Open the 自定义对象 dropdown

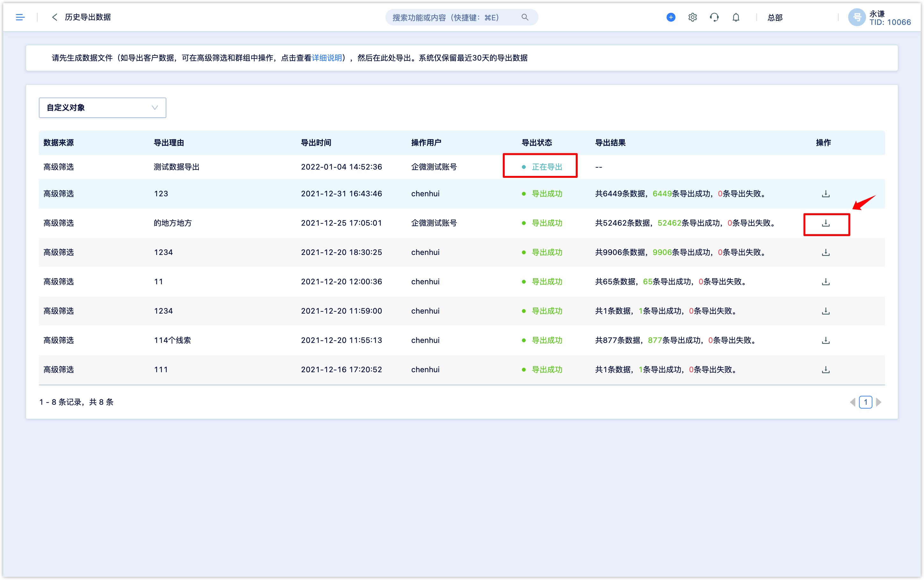[102, 108]
